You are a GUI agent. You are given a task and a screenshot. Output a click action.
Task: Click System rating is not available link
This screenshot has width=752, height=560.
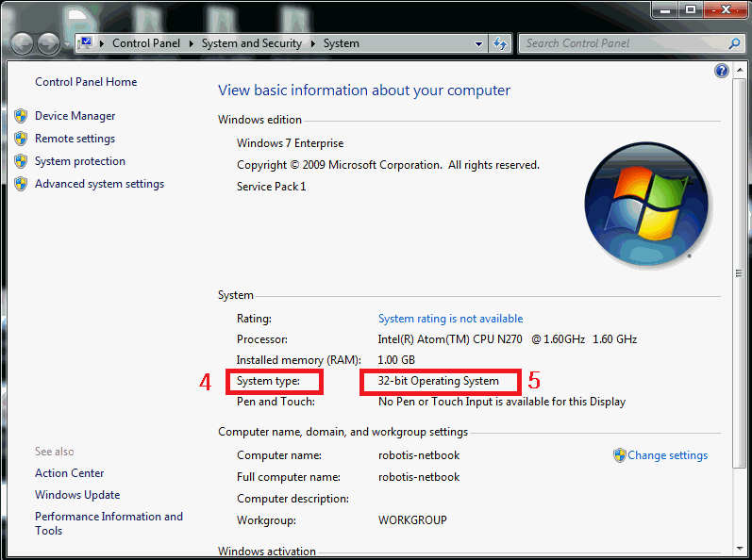450,319
